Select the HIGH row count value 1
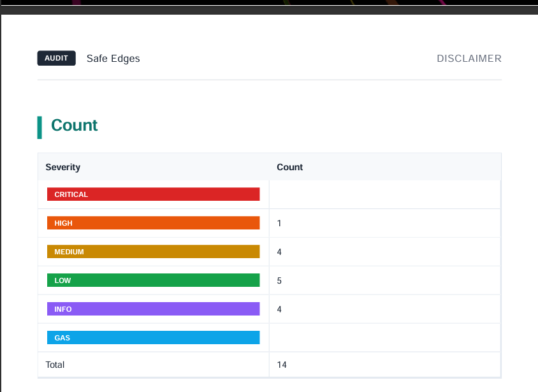Screen dimensions: 538x392 pos(279,223)
